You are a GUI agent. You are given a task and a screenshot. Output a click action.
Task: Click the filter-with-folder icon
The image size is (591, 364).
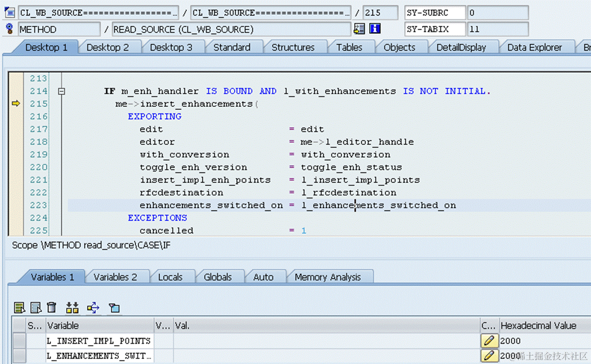(114, 307)
